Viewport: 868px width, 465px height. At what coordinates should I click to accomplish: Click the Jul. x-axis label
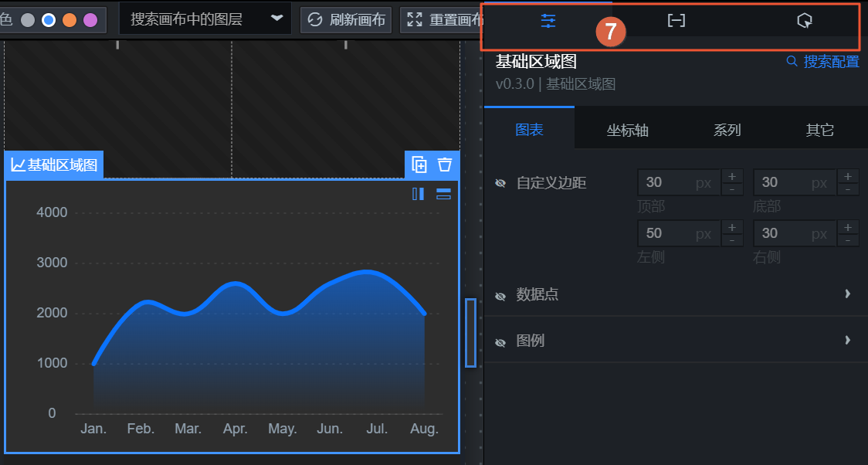pyautogui.click(x=377, y=429)
